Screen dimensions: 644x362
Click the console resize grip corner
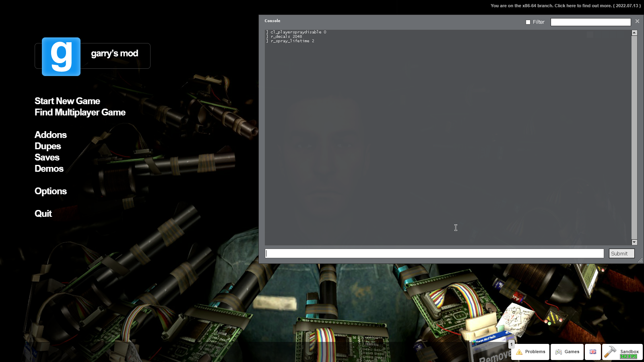(x=640, y=260)
